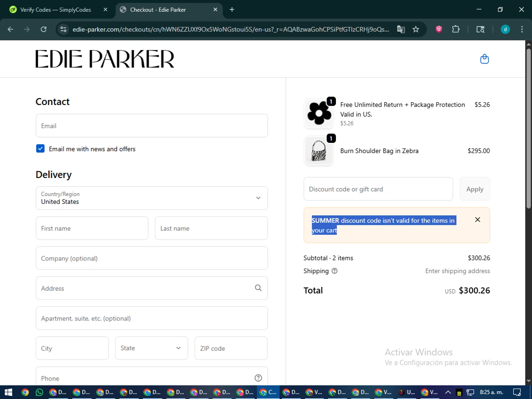Show hidden system tray icons
This screenshot has width=532, height=399.
tap(448, 392)
